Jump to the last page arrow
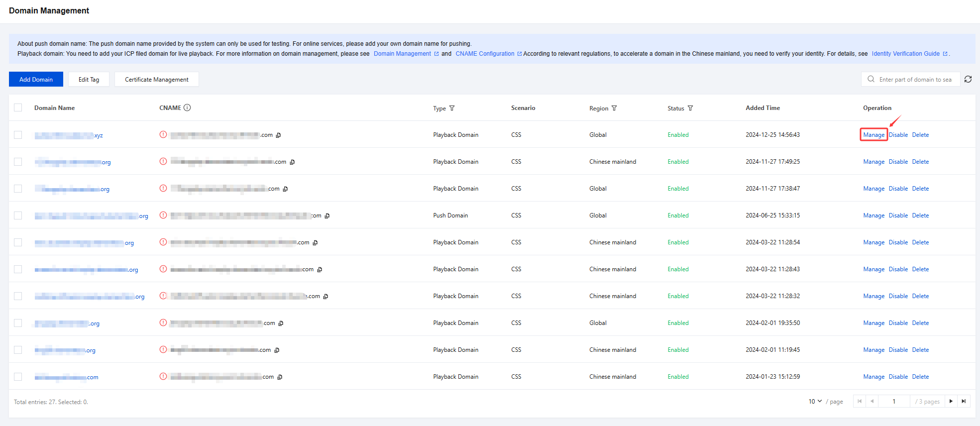Image resolution: width=980 pixels, height=426 pixels. 964,401
